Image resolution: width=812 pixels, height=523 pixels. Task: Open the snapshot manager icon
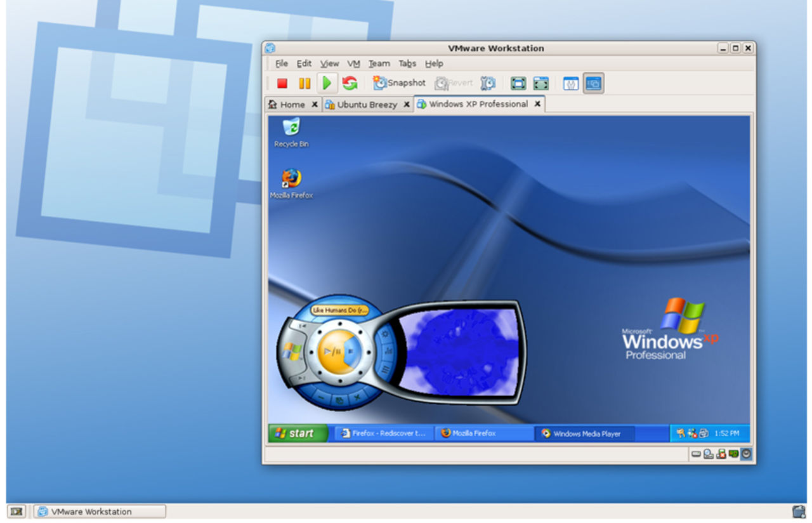(488, 83)
